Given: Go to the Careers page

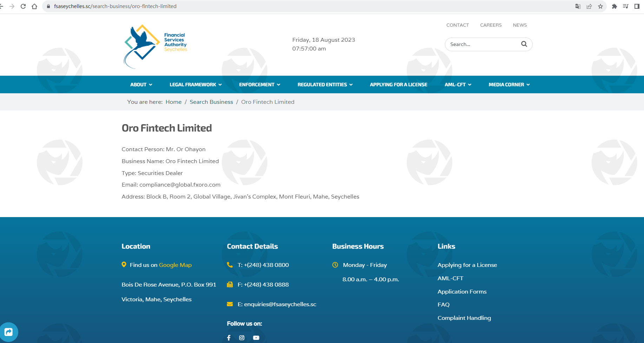Looking at the screenshot, I should pos(491,25).
